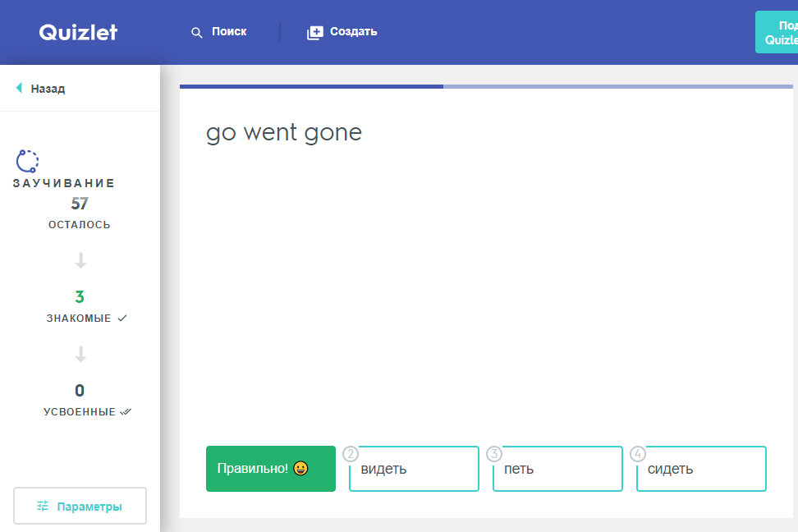The width and height of the screenshot is (798, 532).
Task: Click the Quizlet logo
Action: 78,32
